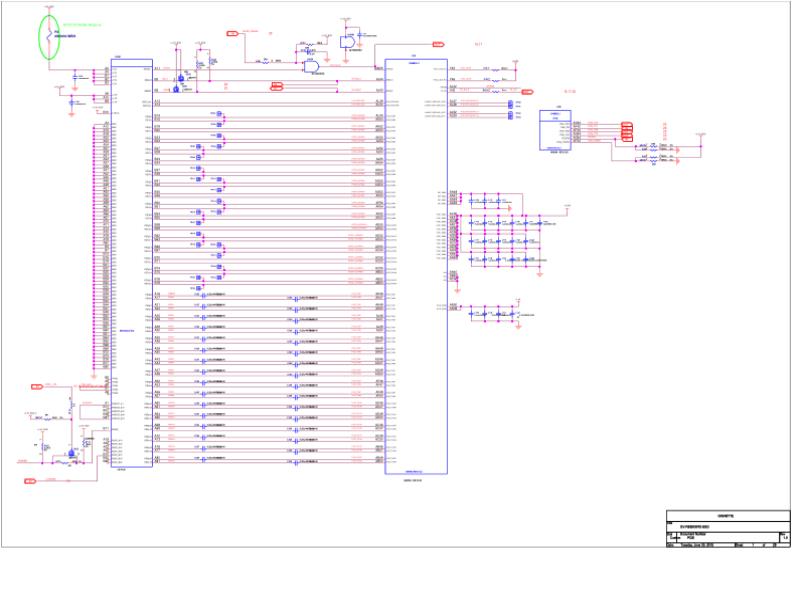Click the upper red port at bottom-left of the schematic
This screenshot has width=800, height=600.
pyautogui.click(x=37, y=387)
